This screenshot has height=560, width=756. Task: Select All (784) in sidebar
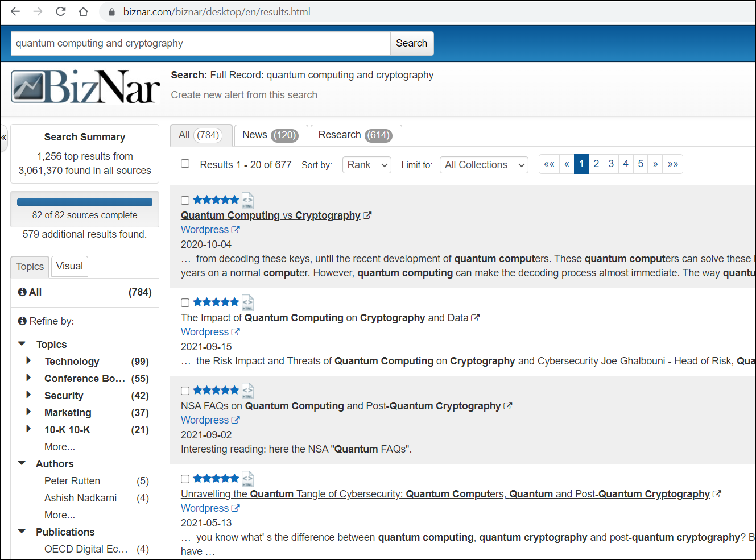(x=85, y=292)
